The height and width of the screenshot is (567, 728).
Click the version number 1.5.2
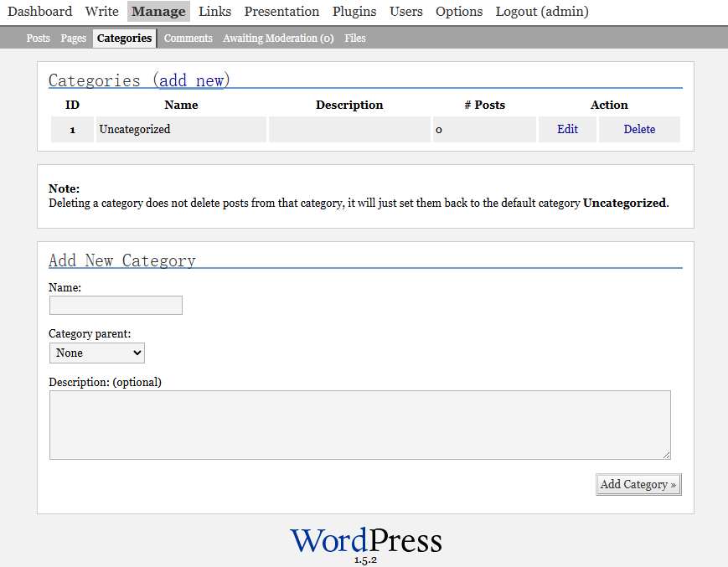366,560
